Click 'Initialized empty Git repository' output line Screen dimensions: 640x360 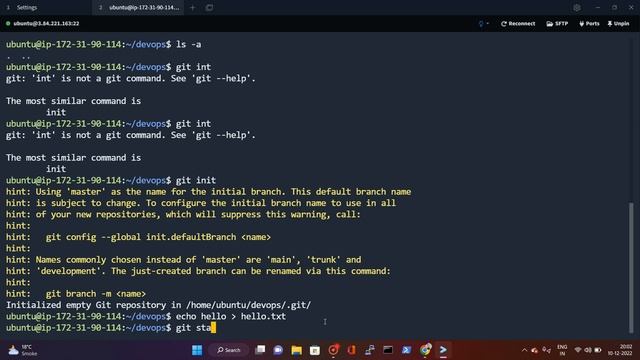158,305
